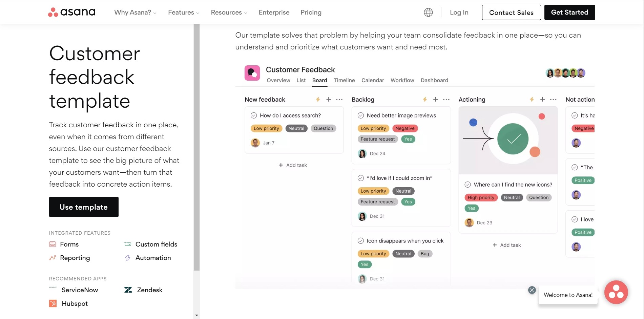Switch to the Timeline tab
Viewport: 644px width, 319px height.
pyautogui.click(x=344, y=80)
